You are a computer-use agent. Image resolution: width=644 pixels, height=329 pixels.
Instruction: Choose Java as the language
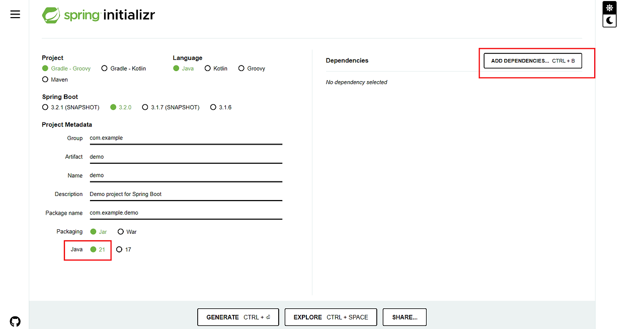tap(184, 69)
